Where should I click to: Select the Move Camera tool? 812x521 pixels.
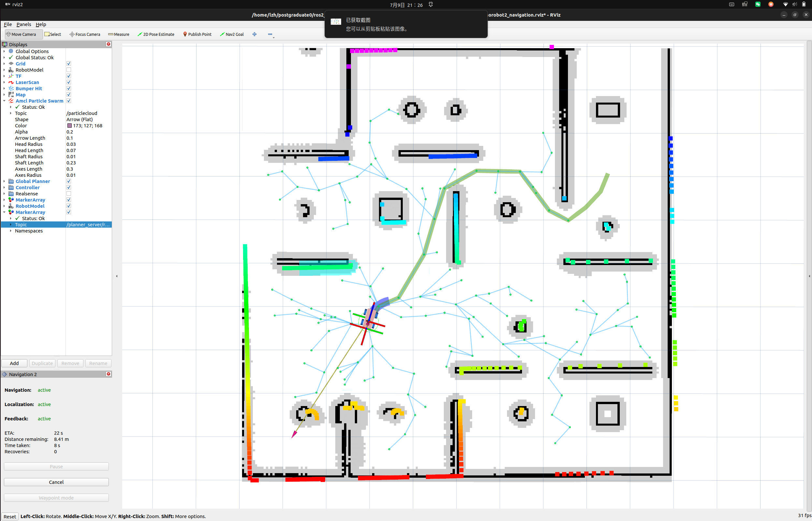pyautogui.click(x=21, y=34)
